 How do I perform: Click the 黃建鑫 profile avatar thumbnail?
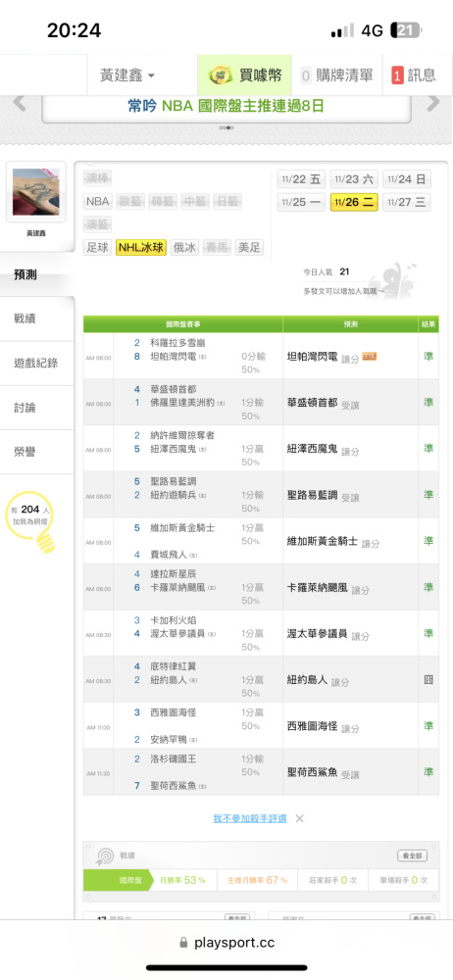click(x=35, y=192)
